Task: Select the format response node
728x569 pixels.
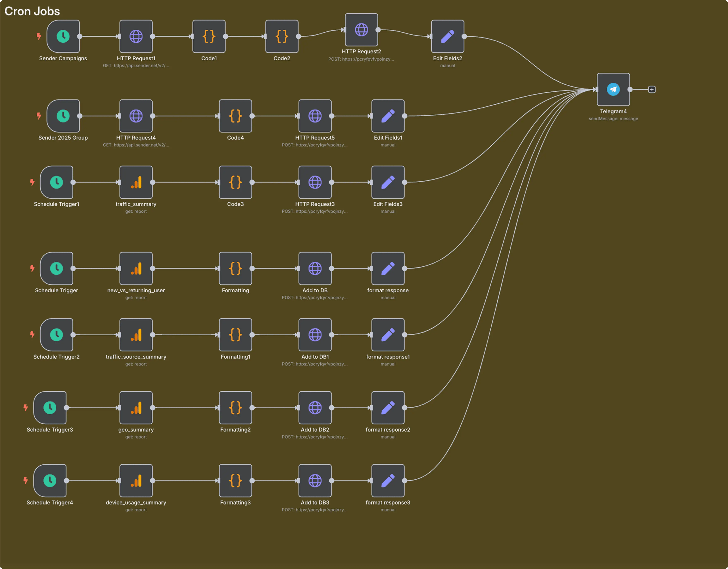Action: coord(388,268)
